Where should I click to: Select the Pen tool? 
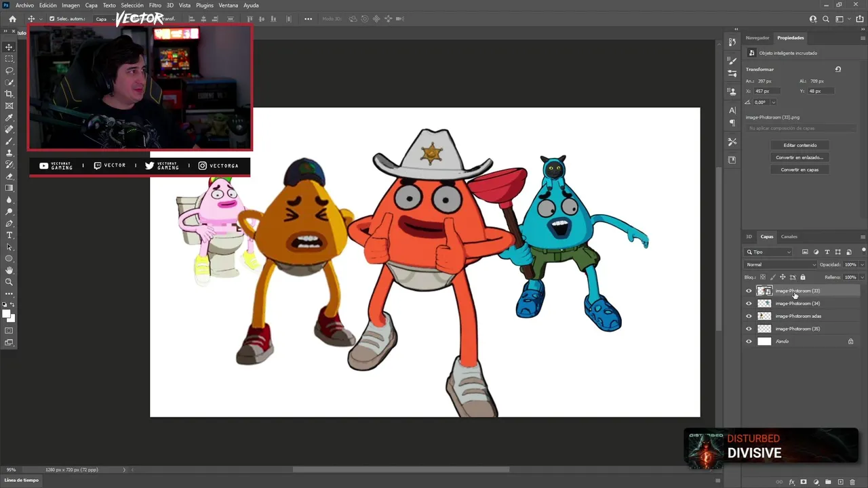[9, 224]
